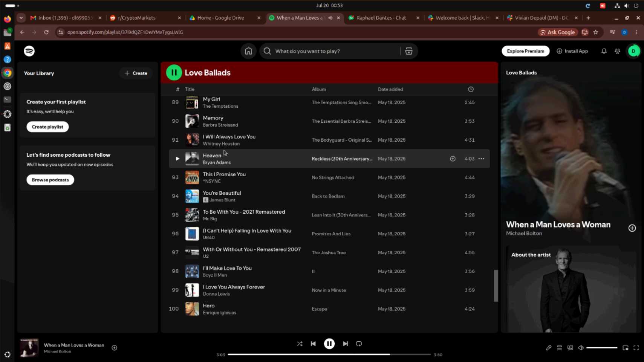Open the playback Queue icon

[x=559, y=348]
